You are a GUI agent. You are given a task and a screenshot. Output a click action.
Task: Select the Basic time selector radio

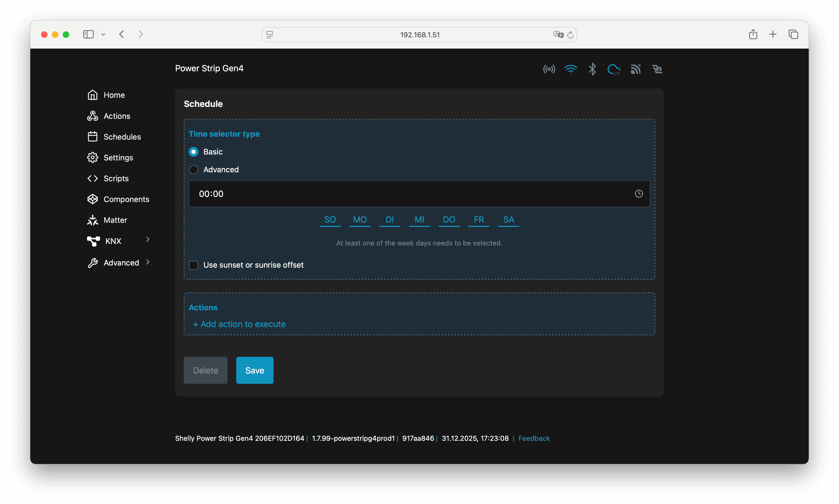[194, 152]
